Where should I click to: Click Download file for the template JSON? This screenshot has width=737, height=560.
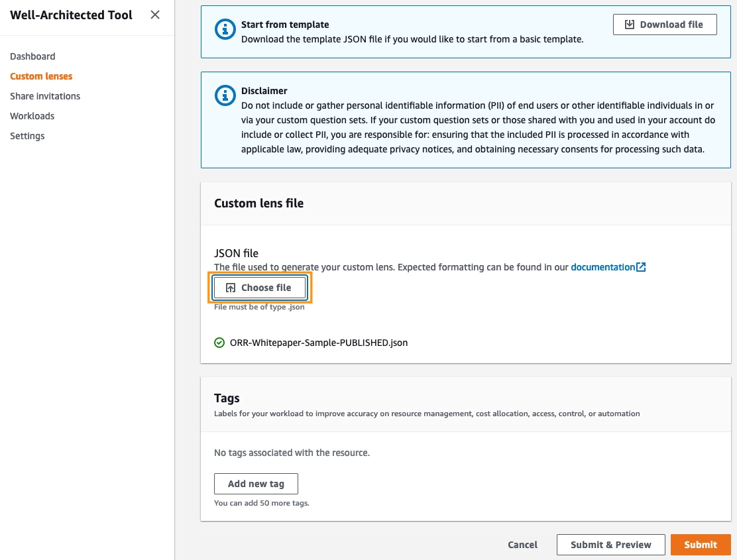click(665, 24)
